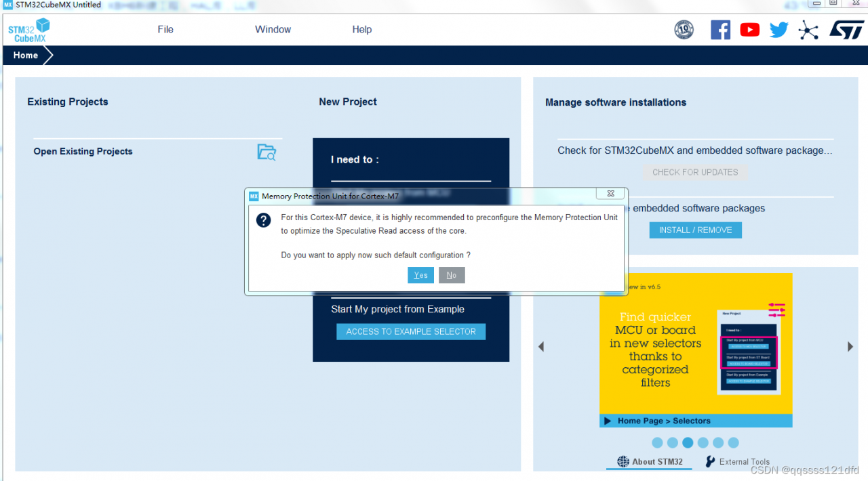Click Check for STM32CubeMX and embedded software text
Screen dimensions: 868x481
click(695, 150)
